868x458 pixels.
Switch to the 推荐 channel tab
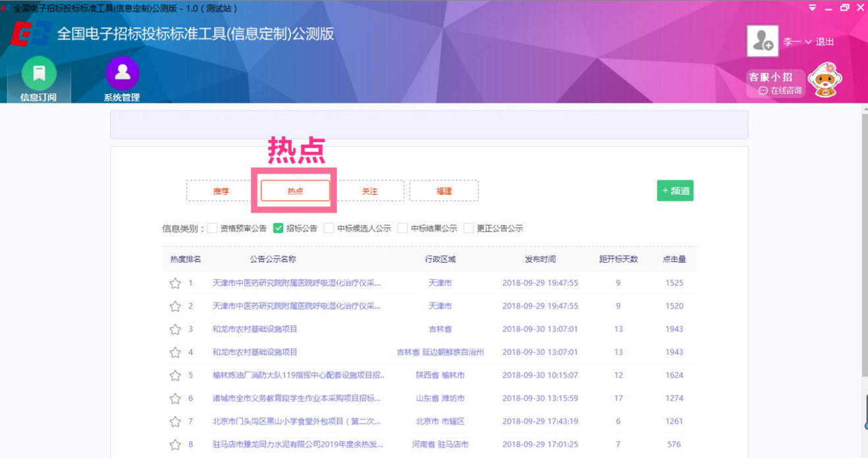coord(221,191)
